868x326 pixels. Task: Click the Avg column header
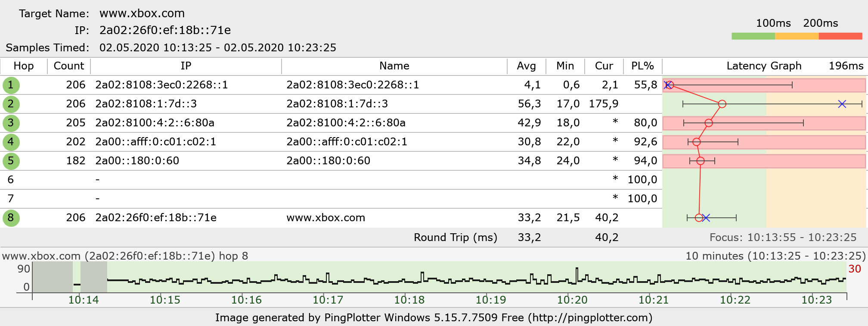click(527, 66)
